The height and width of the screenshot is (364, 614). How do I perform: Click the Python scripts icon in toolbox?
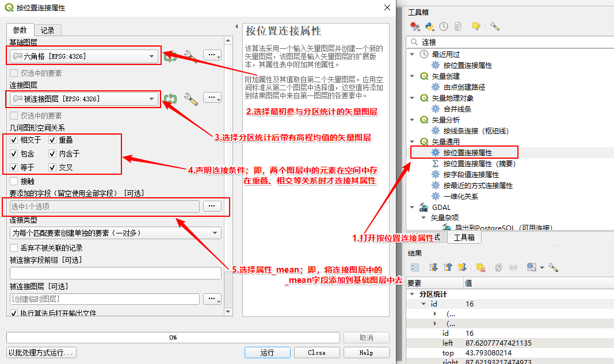(x=429, y=26)
